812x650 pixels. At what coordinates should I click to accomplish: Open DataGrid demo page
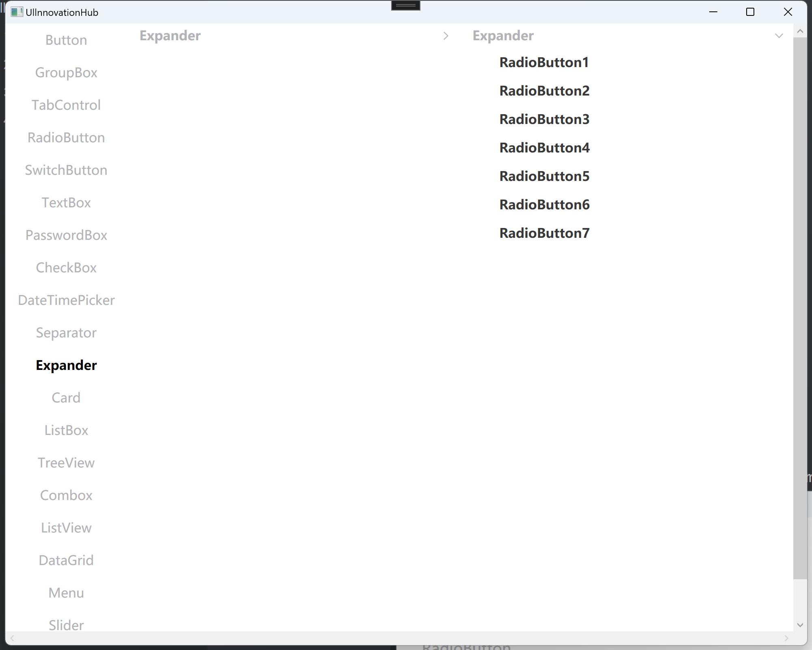pos(66,560)
